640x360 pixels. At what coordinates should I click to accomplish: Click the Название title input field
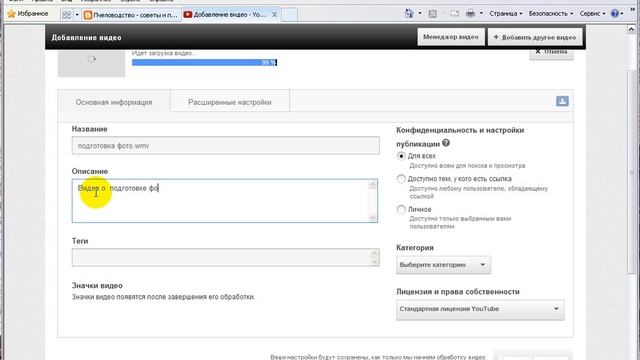(225, 146)
